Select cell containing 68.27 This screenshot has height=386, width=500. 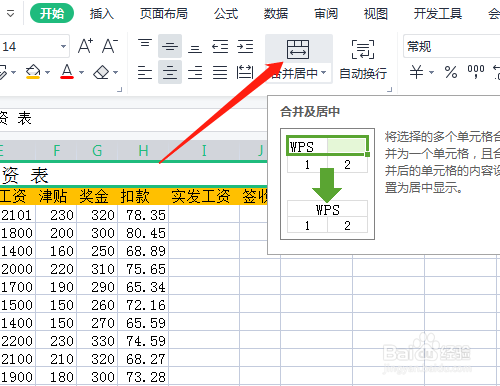(x=143, y=359)
